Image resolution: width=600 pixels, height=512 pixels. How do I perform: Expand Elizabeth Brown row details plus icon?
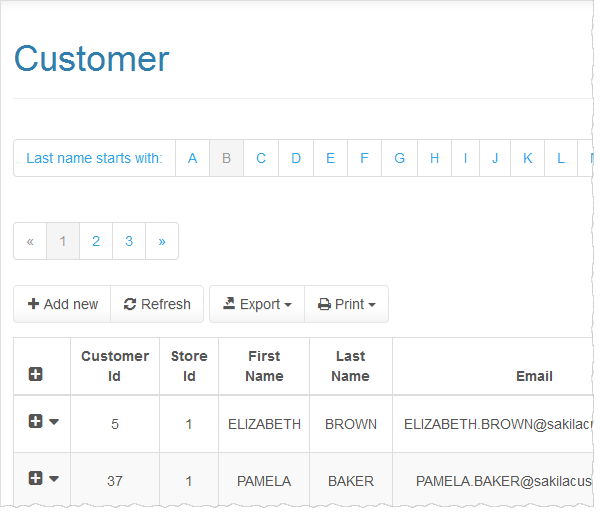pos(35,422)
